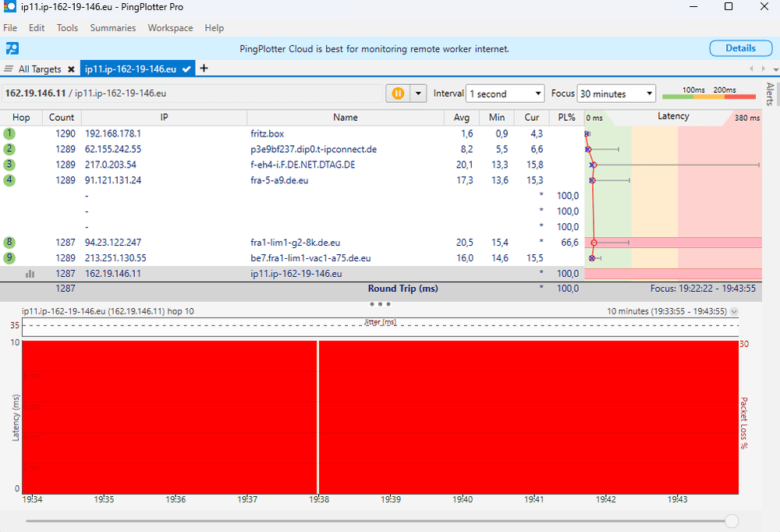Open the Workspace menu
The height and width of the screenshot is (532, 780).
click(x=170, y=28)
